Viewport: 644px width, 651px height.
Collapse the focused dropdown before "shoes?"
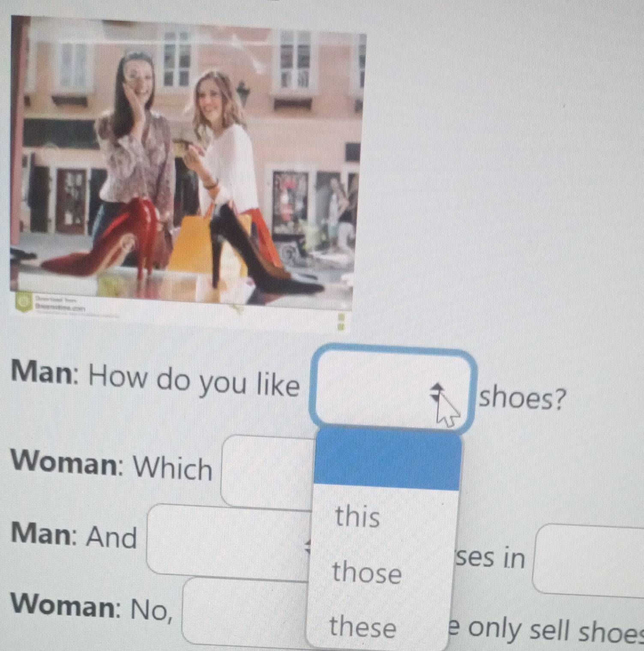[392, 388]
